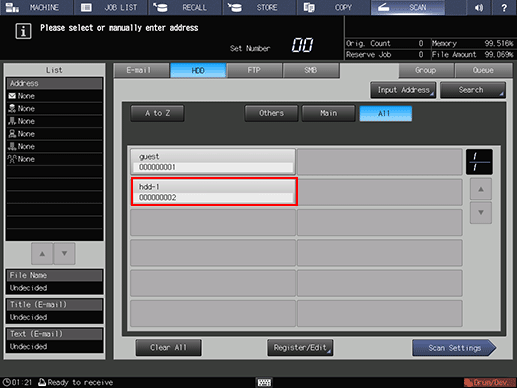Switch to the RECALL mode
The height and width of the screenshot is (388, 517).
(185, 7)
